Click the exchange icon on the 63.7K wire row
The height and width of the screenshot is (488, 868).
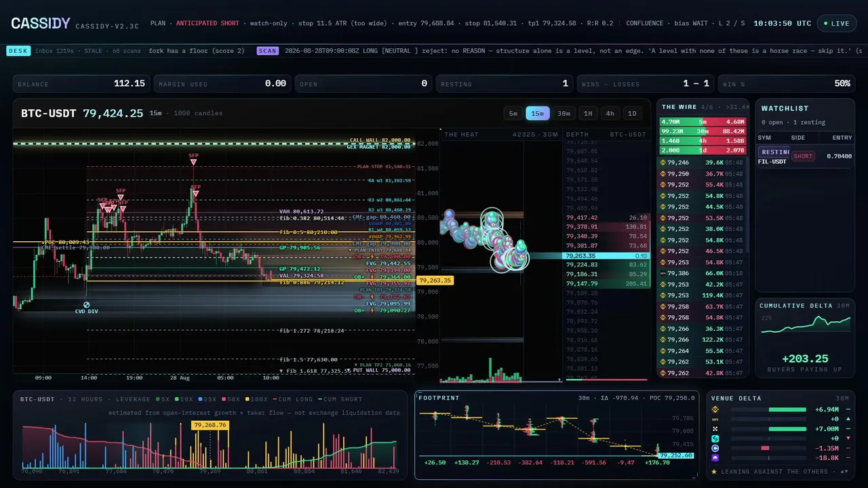(x=663, y=306)
